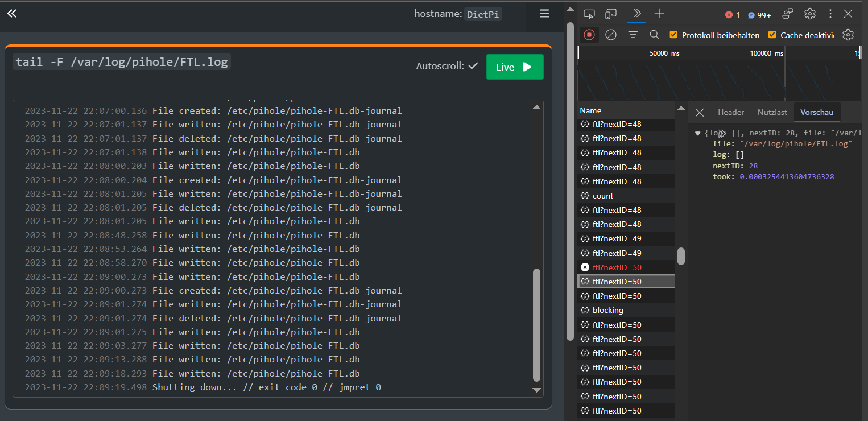
Task: Open the blue 99+ issues counter
Action: point(759,15)
